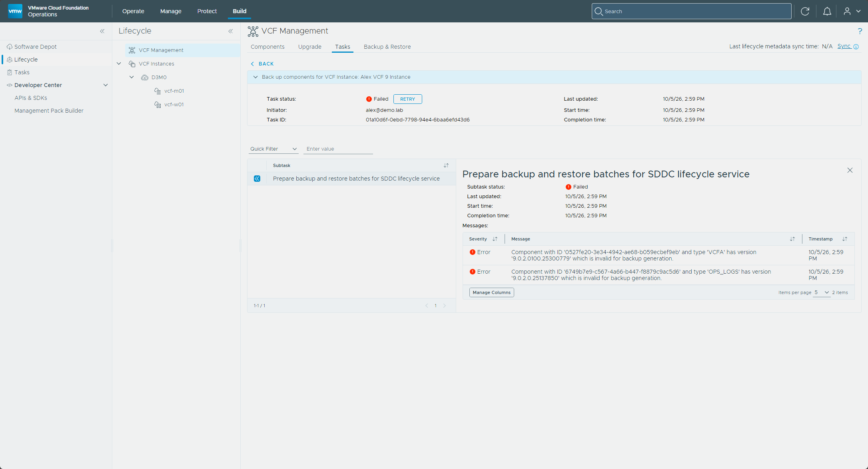Open the Operate menu
Screen dimensions: 868x469
(133, 11)
